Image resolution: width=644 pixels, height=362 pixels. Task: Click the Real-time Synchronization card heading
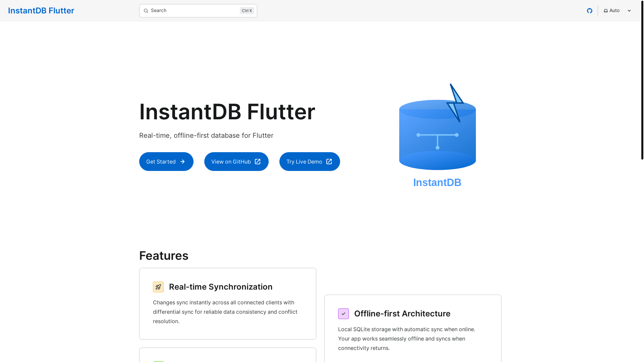[x=221, y=287]
